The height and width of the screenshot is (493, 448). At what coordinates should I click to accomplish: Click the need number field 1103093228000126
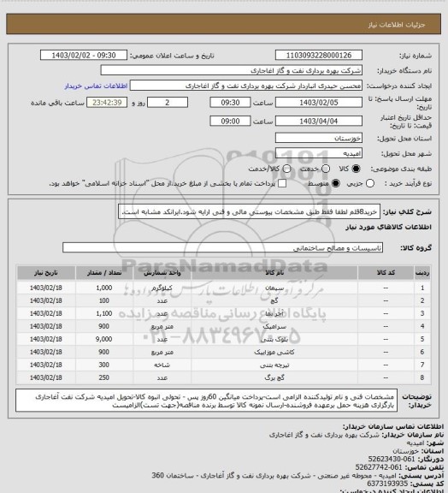point(319,56)
